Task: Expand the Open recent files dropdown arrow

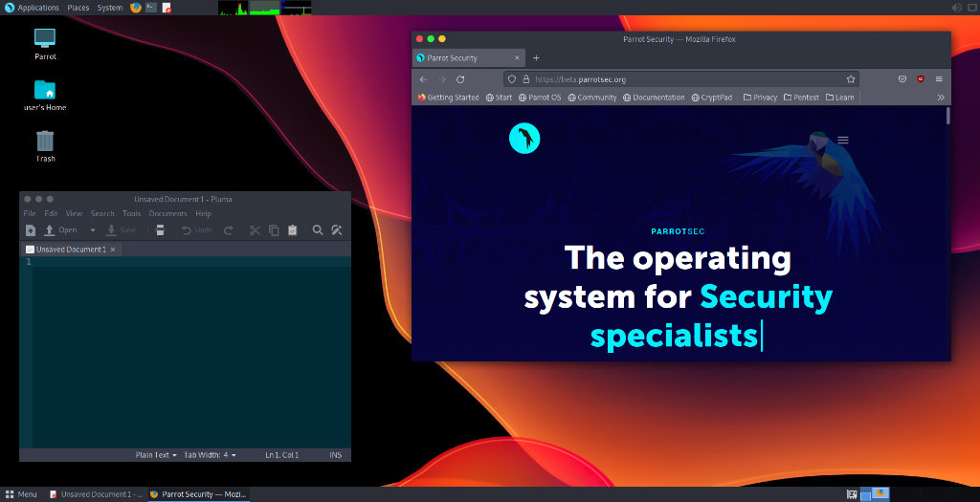Action: [93, 230]
